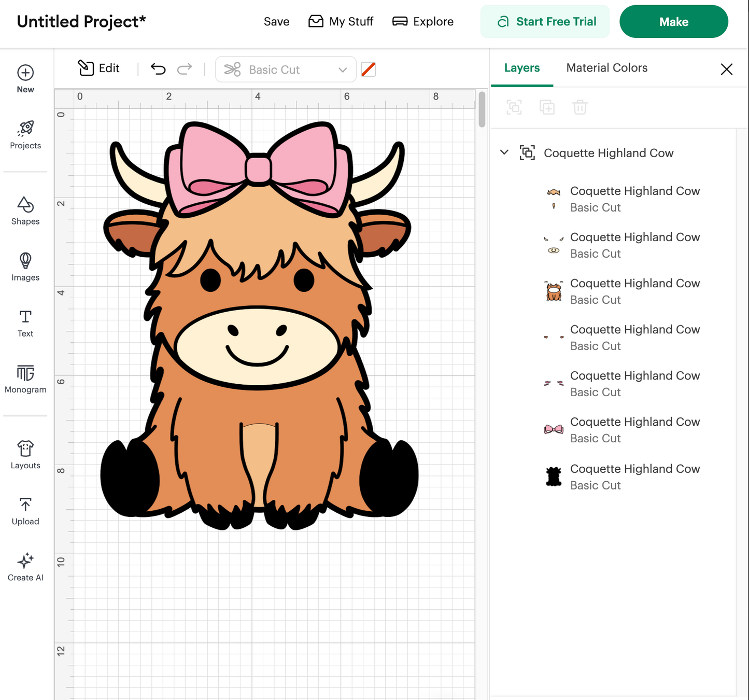Select the black silhouette layer thumbnail
Screen dimensions: 749x700
pyautogui.click(x=554, y=476)
